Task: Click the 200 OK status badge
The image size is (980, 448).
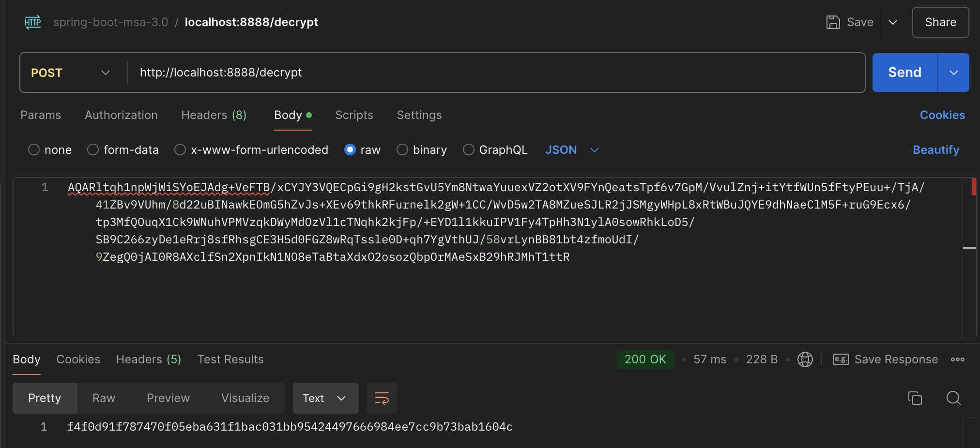Action: (x=645, y=359)
